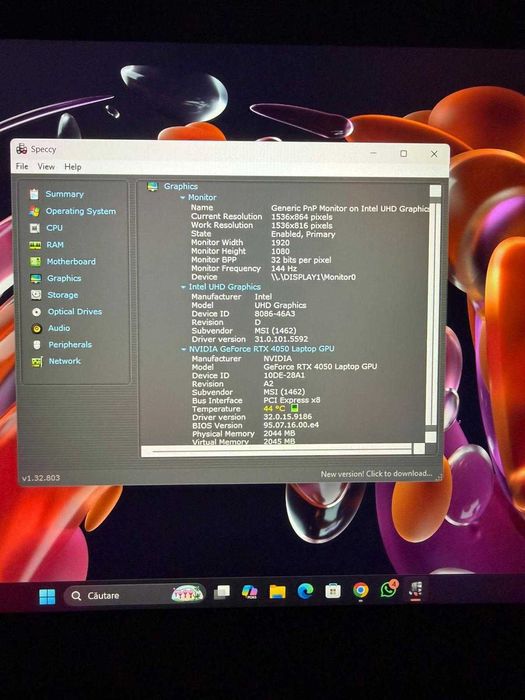Open the View menu
Image resolution: width=525 pixels, height=700 pixels.
(46, 167)
